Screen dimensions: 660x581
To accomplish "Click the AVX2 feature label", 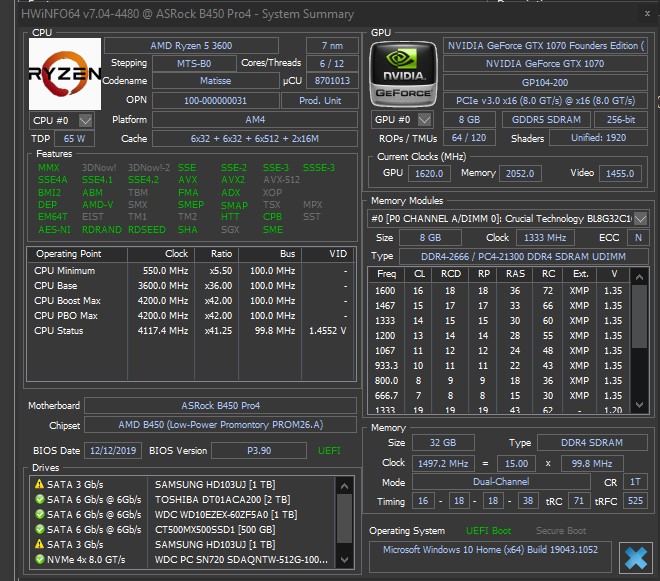I will pos(233,180).
